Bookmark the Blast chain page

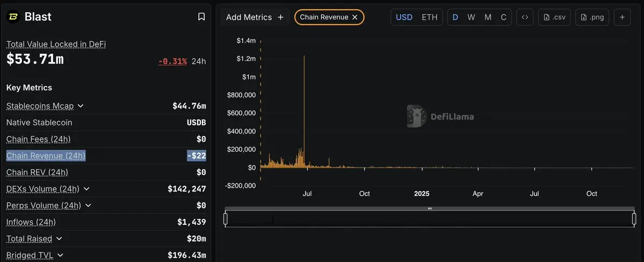coord(201,17)
